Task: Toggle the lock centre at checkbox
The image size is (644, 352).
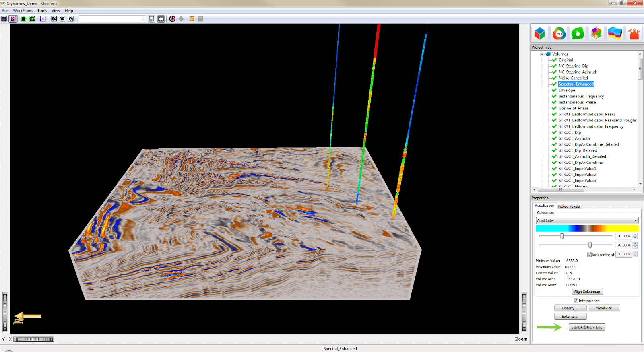Action: click(x=589, y=255)
